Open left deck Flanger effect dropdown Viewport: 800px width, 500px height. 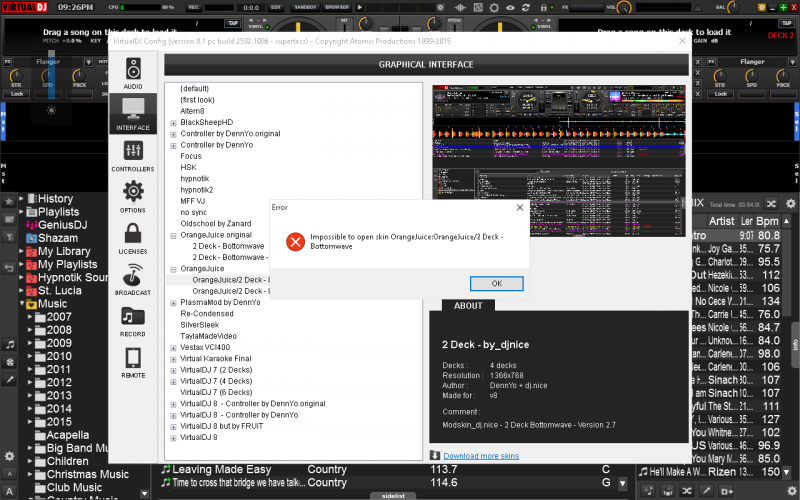pos(88,62)
